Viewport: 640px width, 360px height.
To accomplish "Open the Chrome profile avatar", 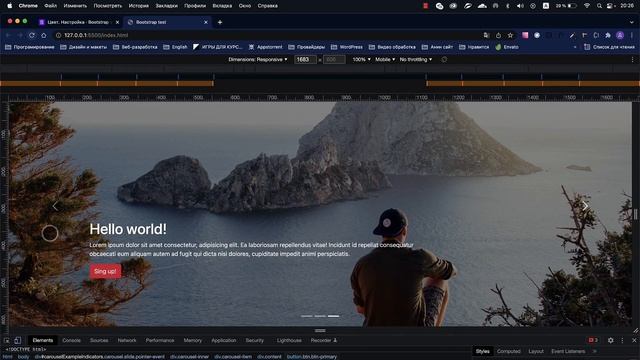I will click(x=620, y=36).
